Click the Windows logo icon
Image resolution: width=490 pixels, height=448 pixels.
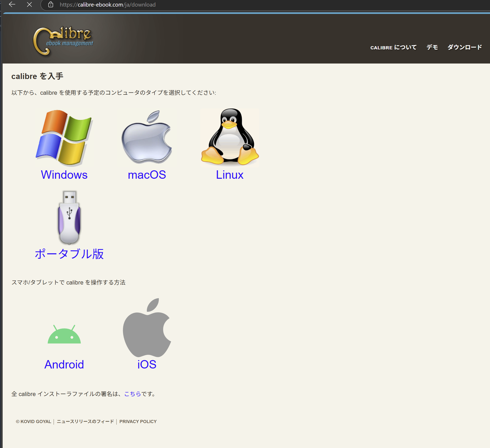pyautogui.click(x=64, y=138)
